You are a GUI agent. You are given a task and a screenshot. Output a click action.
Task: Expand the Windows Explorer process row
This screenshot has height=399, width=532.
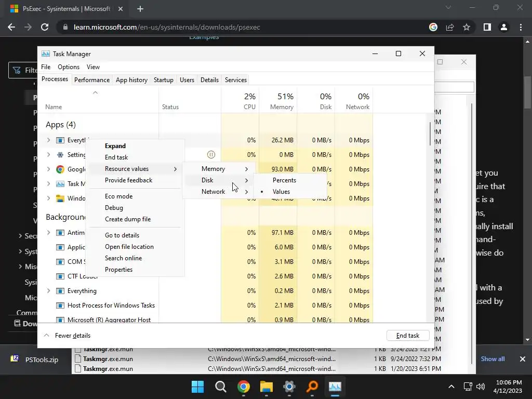pos(48,198)
